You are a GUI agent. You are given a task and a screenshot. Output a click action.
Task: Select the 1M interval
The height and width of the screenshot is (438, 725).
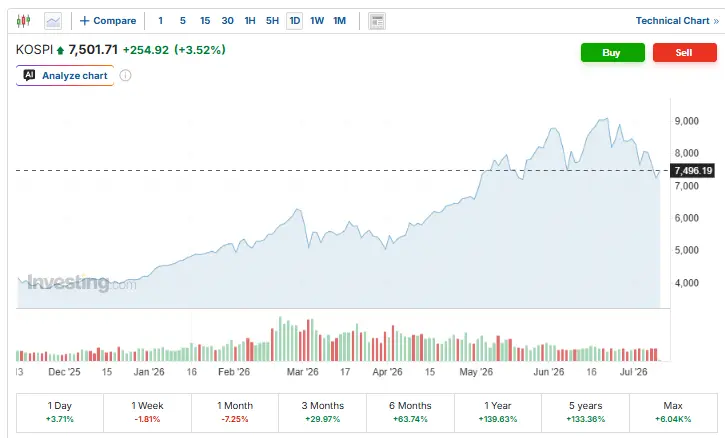[339, 21]
